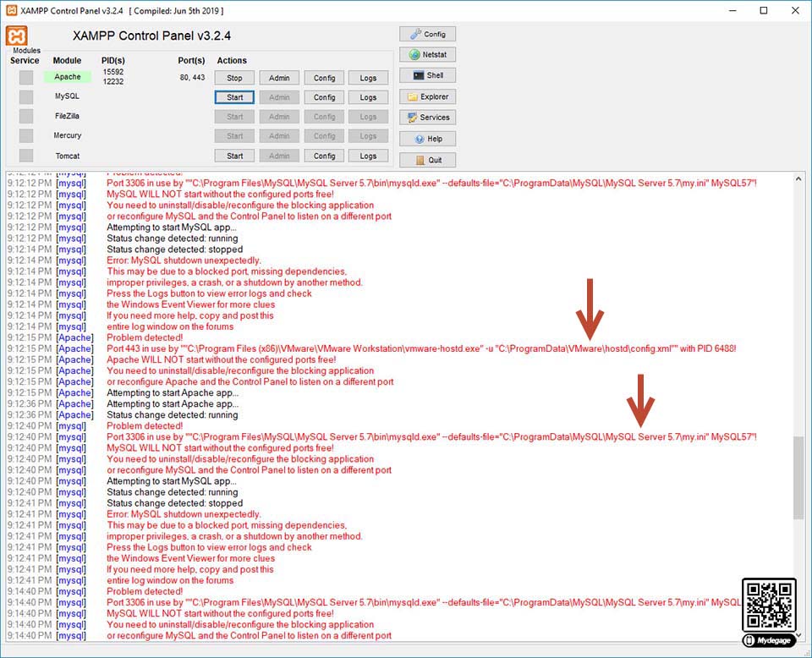Screen dimensions: 812x658
Task: Select the green Apache module label
Action: pyautogui.click(x=68, y=77)
